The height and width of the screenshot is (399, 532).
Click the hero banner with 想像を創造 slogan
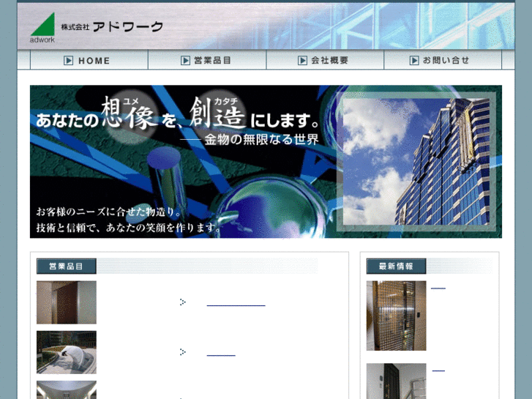266,162
